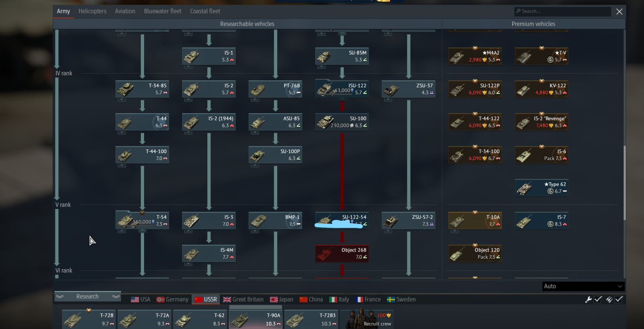644x329 pixels.
Task: Select the Japan nation tab
Action: point(281,299)
